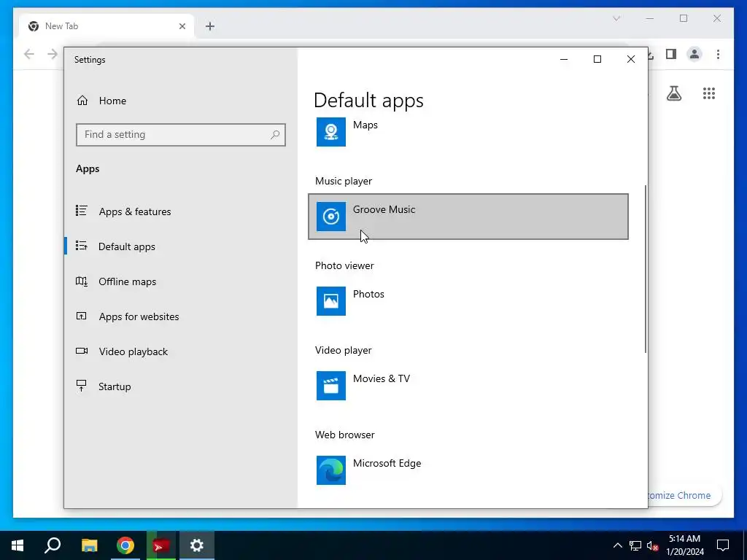Click the Web browser heading text
The image size is (747, 560).
(x=345, y=435)
